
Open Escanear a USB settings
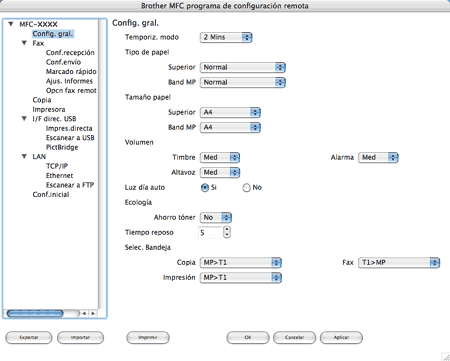[x=70, y=138]
